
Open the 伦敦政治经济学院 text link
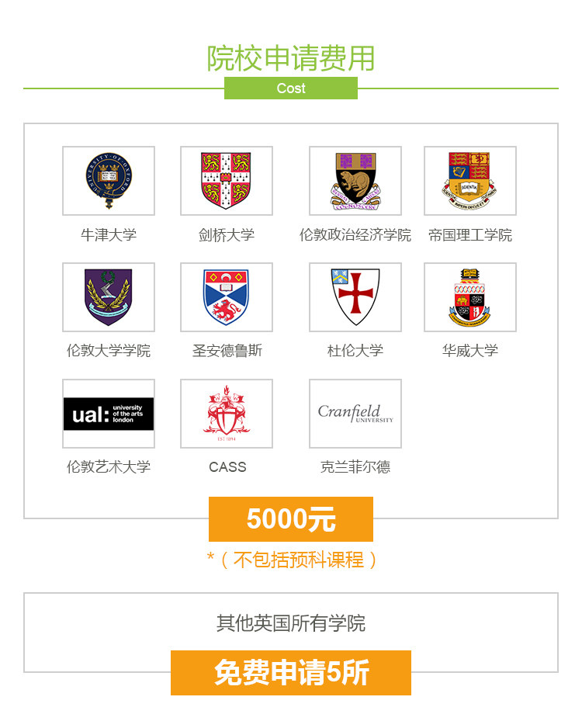point(355,235)
